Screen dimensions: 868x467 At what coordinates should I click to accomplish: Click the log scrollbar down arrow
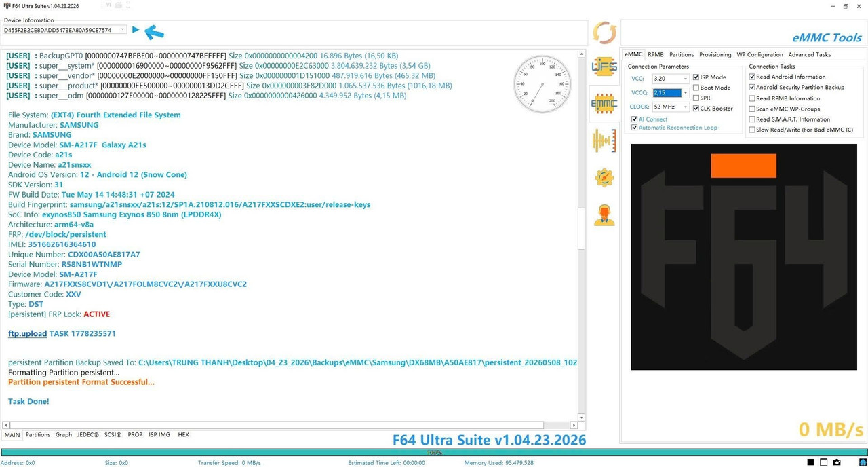582,417
